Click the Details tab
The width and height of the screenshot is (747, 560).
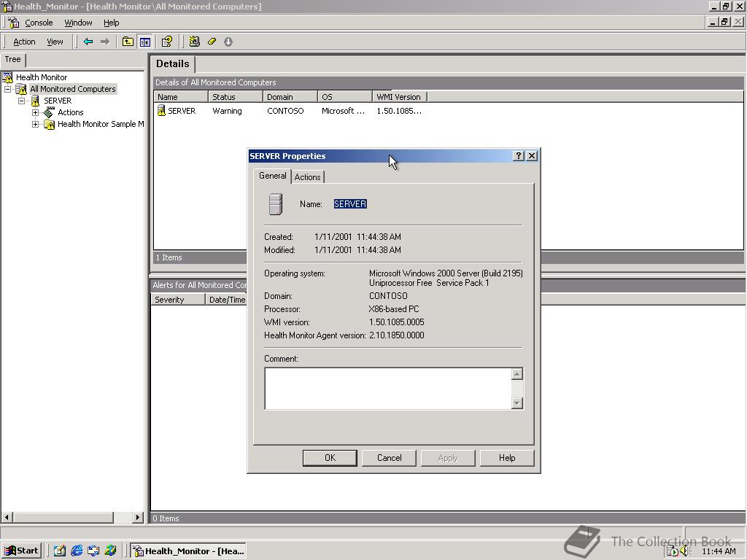[x=172, y=64]
